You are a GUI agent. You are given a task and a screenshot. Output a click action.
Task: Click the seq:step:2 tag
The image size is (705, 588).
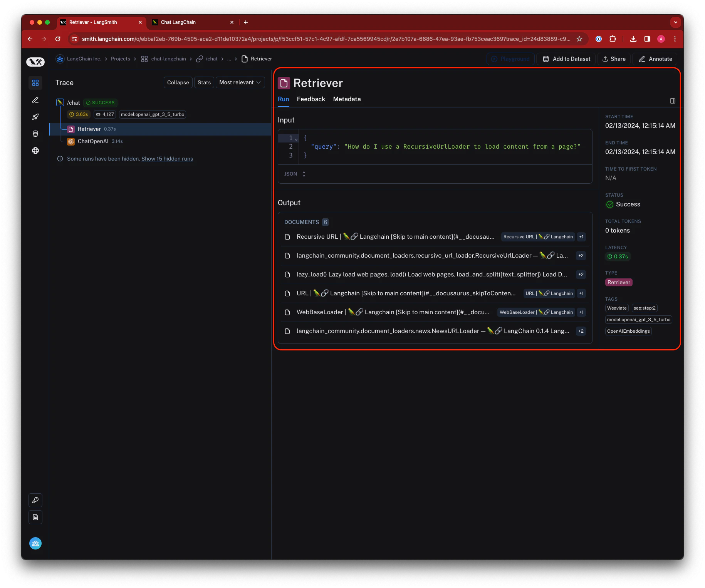coord(645,308)
